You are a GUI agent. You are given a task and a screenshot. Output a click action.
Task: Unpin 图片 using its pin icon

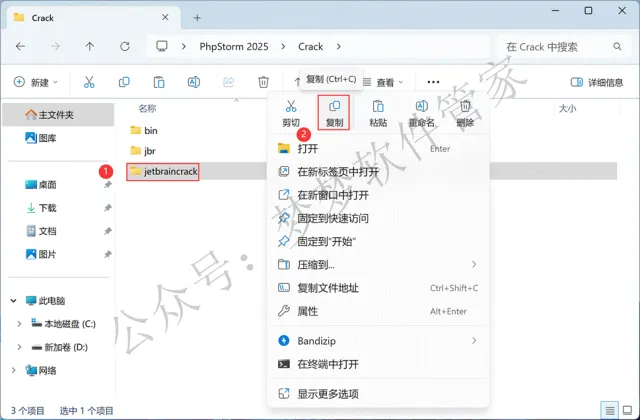point(108,254)
